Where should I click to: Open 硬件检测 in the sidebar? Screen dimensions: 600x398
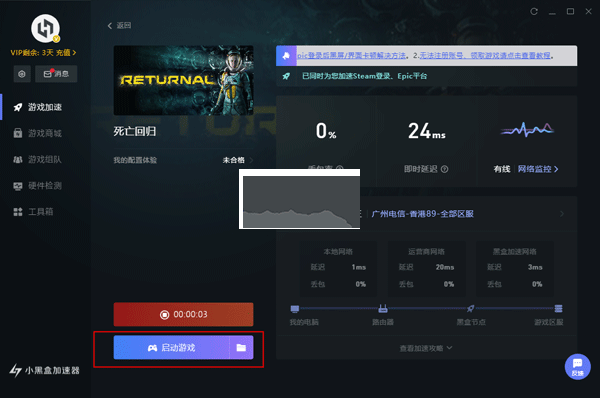45,186
